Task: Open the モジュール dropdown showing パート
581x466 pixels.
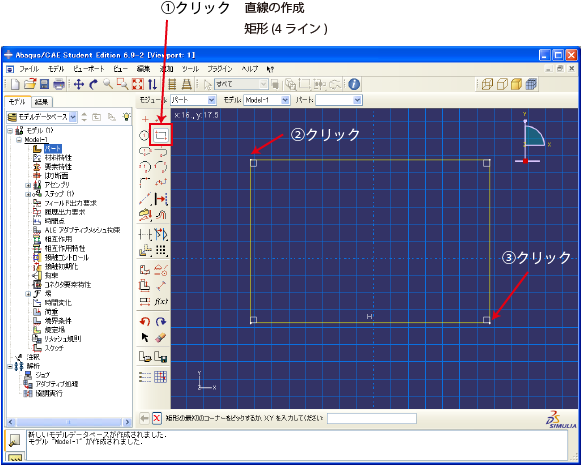Action: [x=193, y=100]
